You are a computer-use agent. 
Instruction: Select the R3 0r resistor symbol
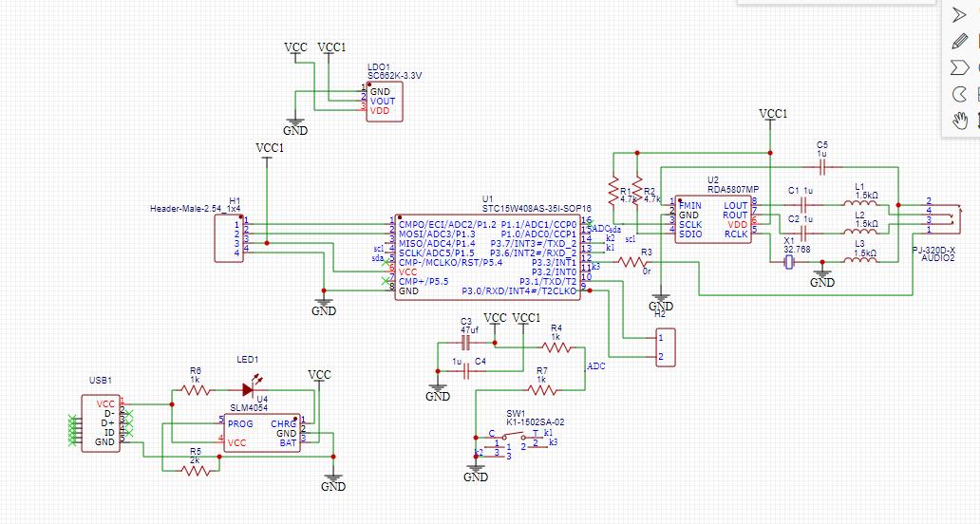point(632,262)
